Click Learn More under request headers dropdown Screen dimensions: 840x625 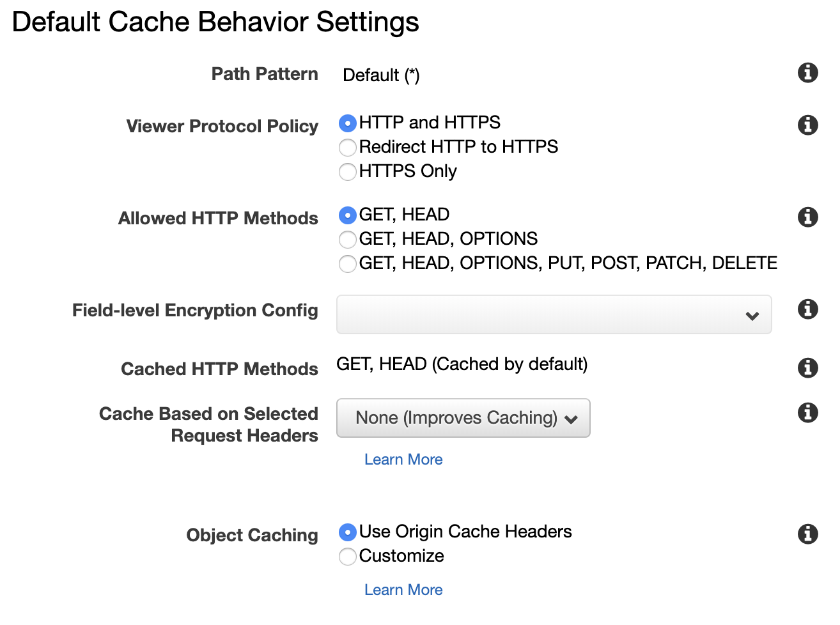(403, 459)
